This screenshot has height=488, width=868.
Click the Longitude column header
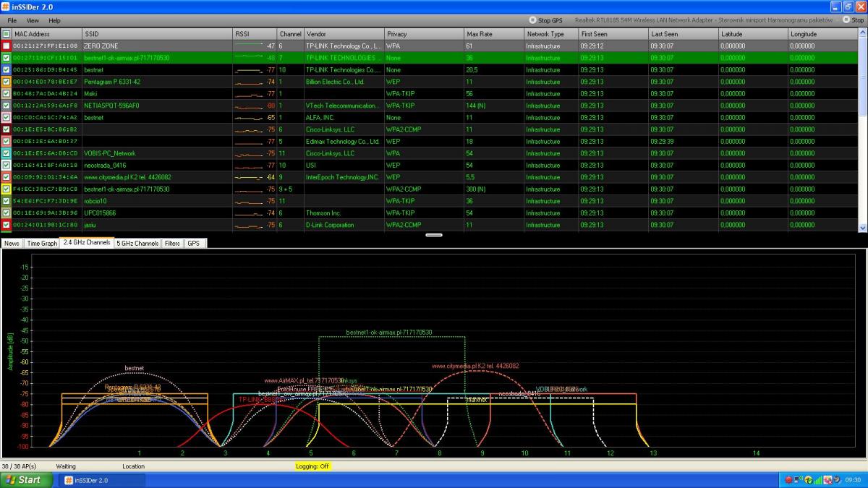click(822, 34)
